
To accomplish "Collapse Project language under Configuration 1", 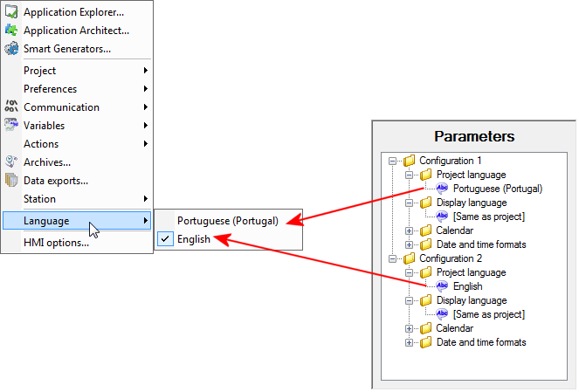I will (409, 175).
